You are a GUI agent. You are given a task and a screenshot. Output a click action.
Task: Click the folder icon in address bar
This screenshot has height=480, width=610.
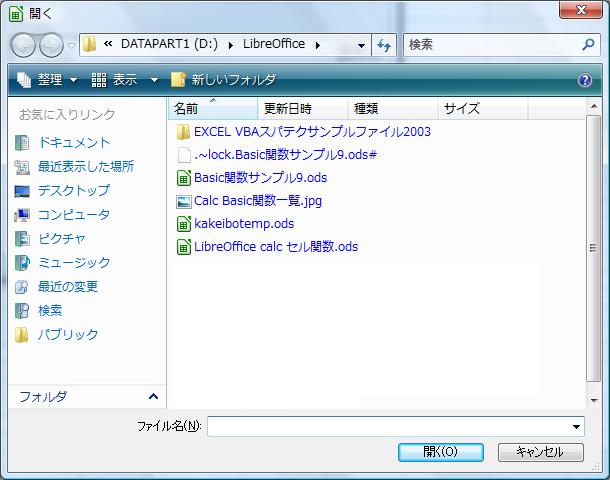pos(89,44)
